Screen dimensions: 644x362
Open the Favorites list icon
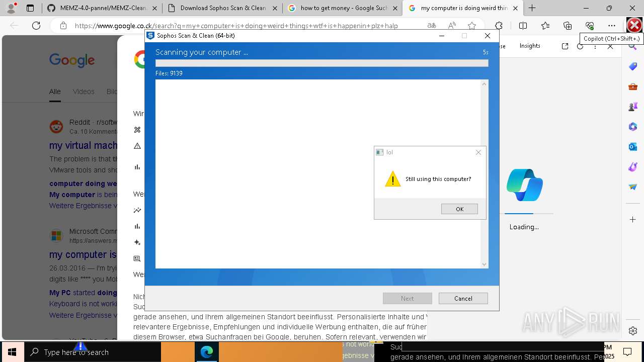[x=545, y=26]
